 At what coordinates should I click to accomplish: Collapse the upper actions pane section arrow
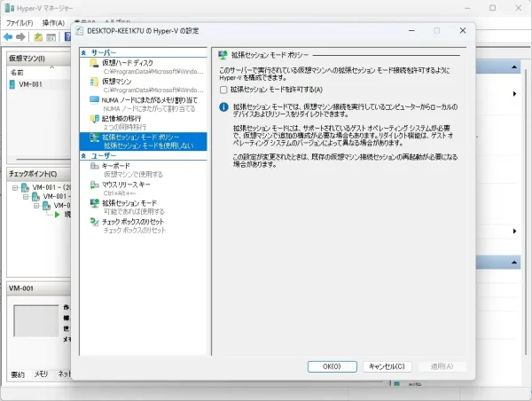pyautogui.click(x=514, y=67)
